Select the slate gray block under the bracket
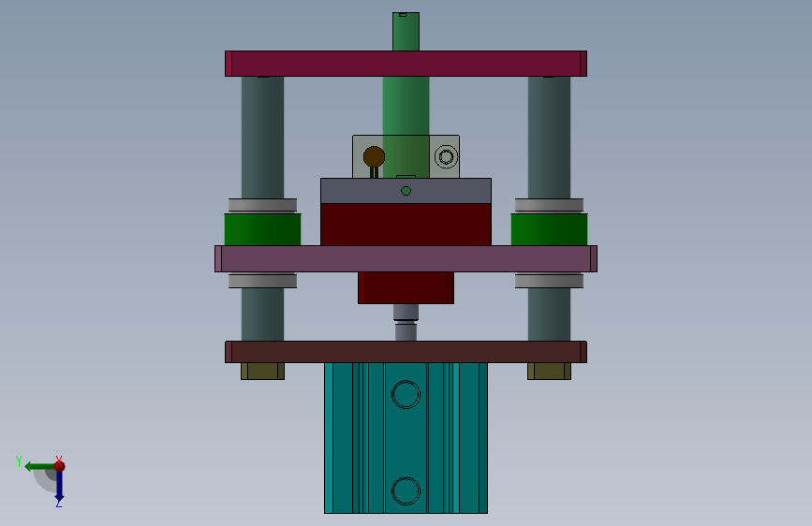The width and height of the screenshot is (812, 526). 406,191
